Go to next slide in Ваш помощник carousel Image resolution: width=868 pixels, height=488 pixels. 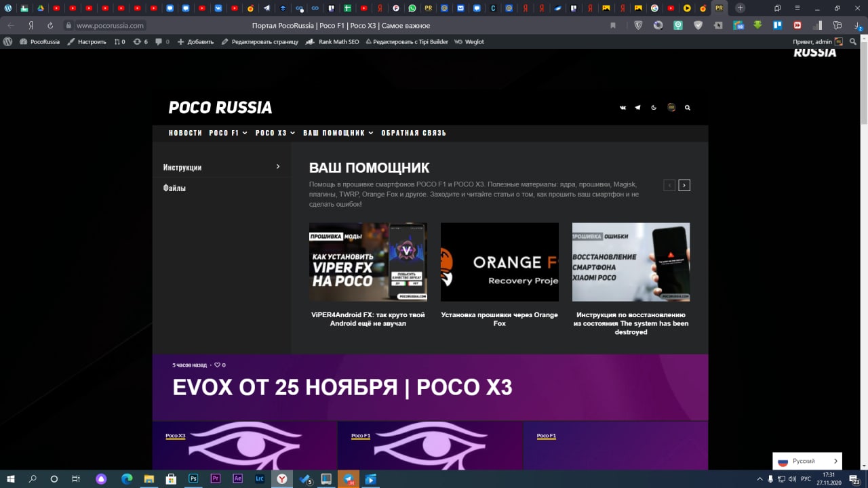(x=684, y=185)
